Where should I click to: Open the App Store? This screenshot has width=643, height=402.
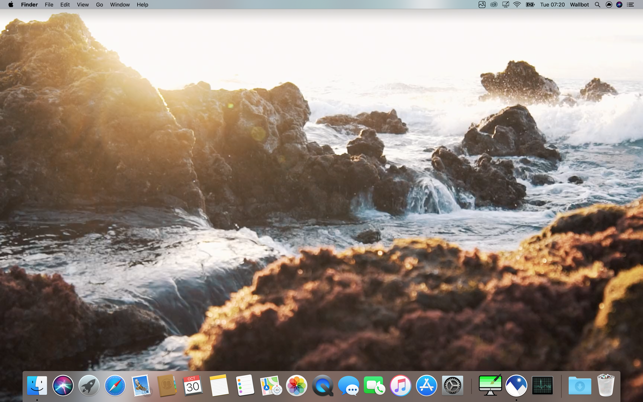[427, 385]
